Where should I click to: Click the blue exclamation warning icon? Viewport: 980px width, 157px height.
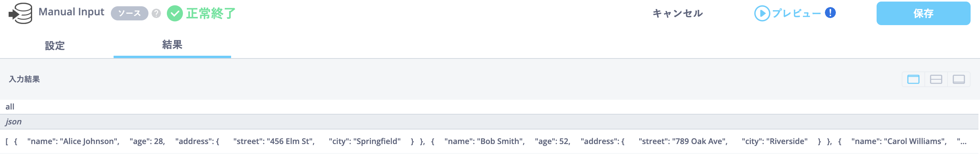tap(830, 13)
